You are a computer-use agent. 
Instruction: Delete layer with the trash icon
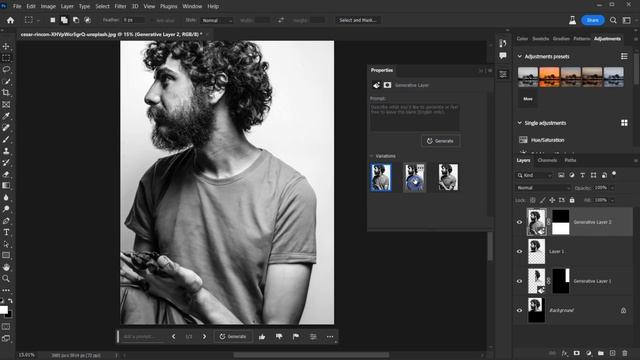[624, 353]
